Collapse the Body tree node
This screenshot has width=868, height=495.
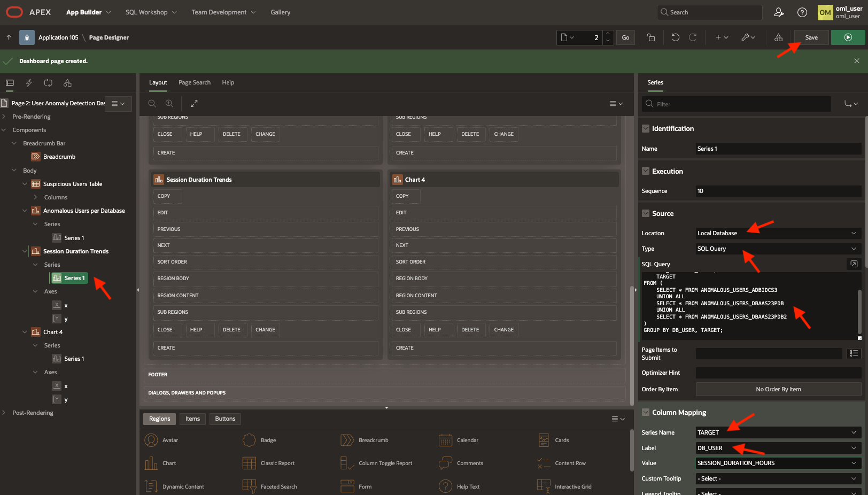(x=14, y=171)
